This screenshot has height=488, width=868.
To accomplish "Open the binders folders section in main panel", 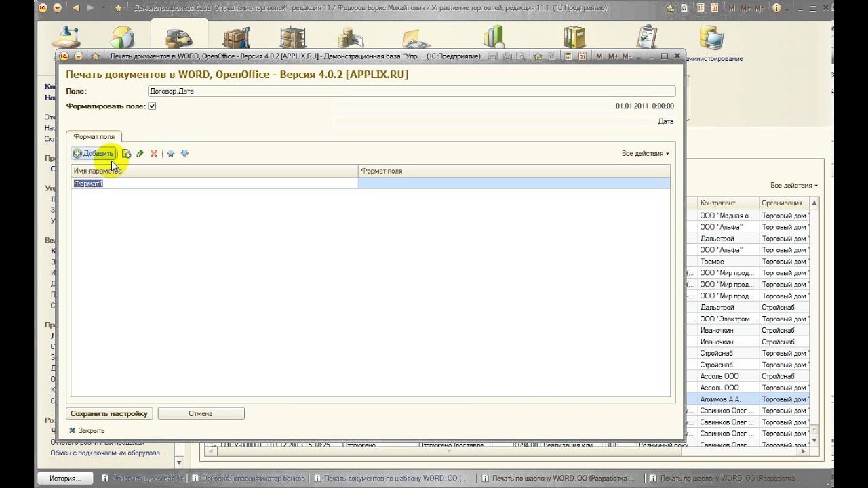I will (x=574, y=38).
